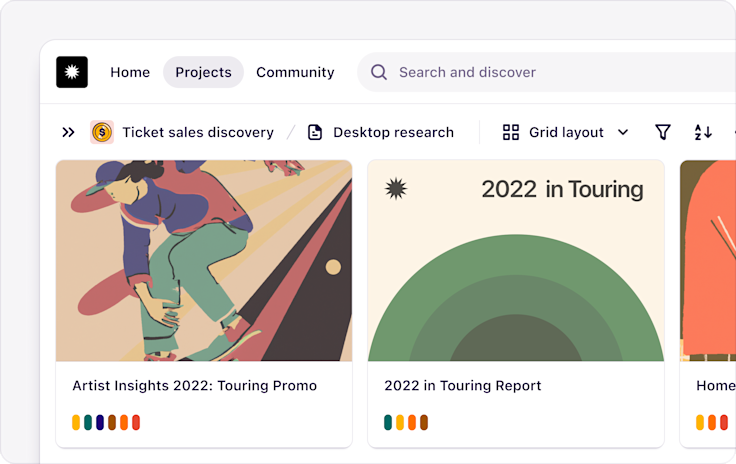This screenshot has width=736, height=464.
Task: Go to the Home tab
Action: coord(130,72)
